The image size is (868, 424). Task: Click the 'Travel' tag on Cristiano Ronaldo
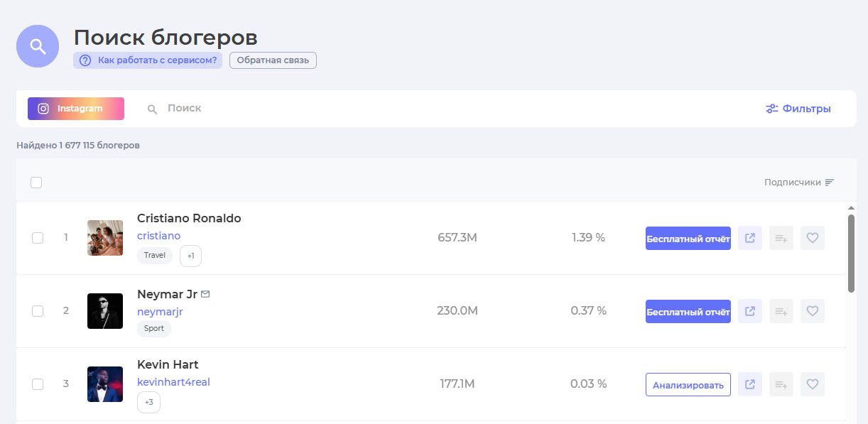click(x=155, y=256)
